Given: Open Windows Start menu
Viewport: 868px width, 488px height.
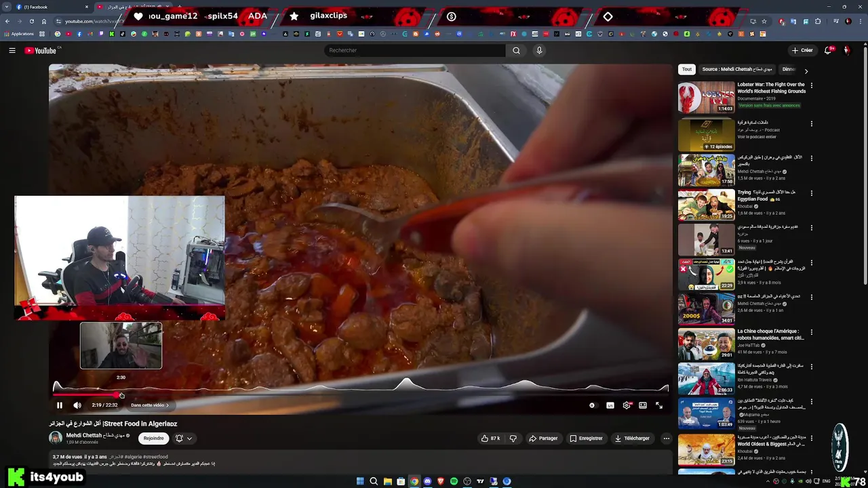Looking at the screenshot, I should [360, 481].
